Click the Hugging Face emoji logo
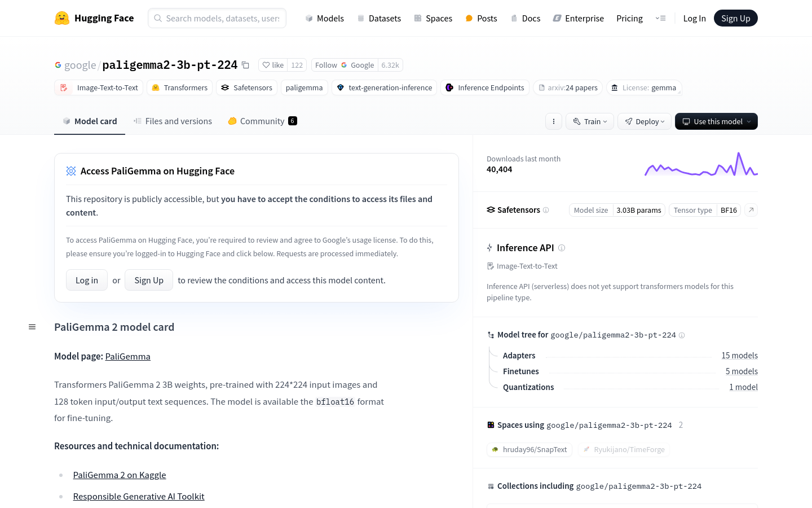Screen dimensions: 812x508 (x=62, y=18)
